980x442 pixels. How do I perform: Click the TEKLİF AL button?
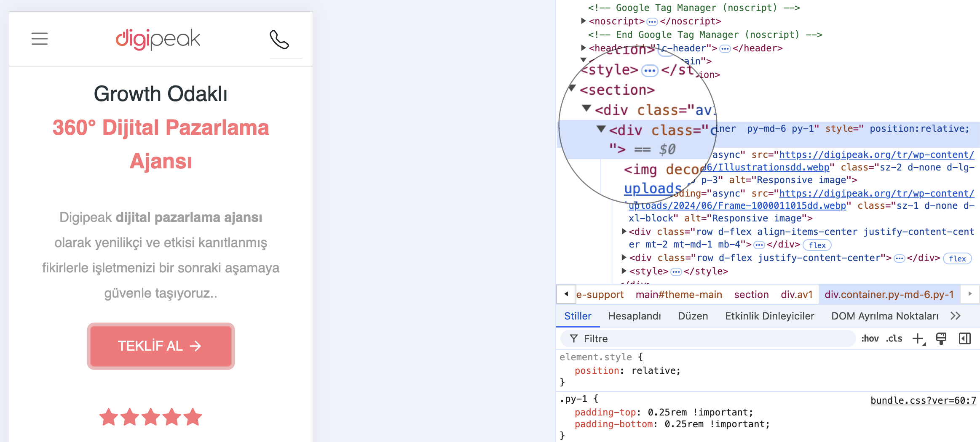point(161,346)
